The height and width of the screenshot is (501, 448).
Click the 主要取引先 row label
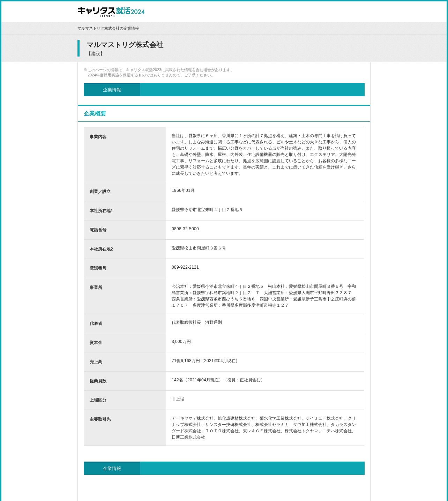100,419
